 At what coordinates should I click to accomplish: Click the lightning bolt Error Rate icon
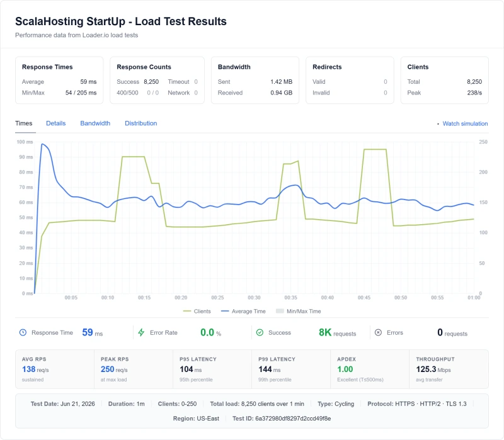(141, 332)
